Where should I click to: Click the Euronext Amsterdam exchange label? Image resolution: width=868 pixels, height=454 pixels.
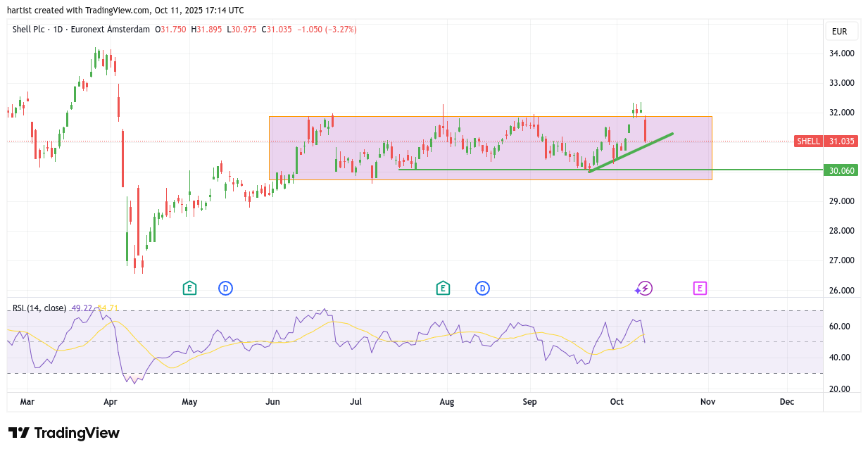117,30
